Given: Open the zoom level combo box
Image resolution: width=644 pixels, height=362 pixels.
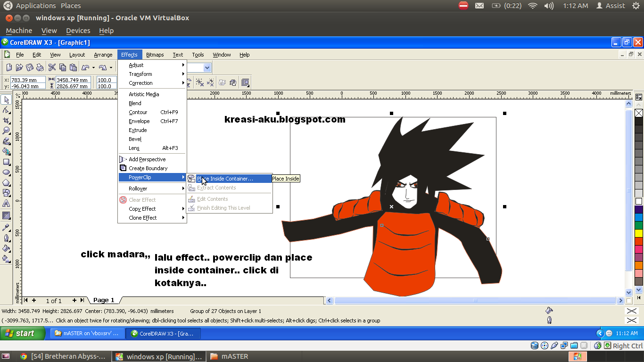Looking at the screenshot, I should pyautogui.click(x=207, y=68).
